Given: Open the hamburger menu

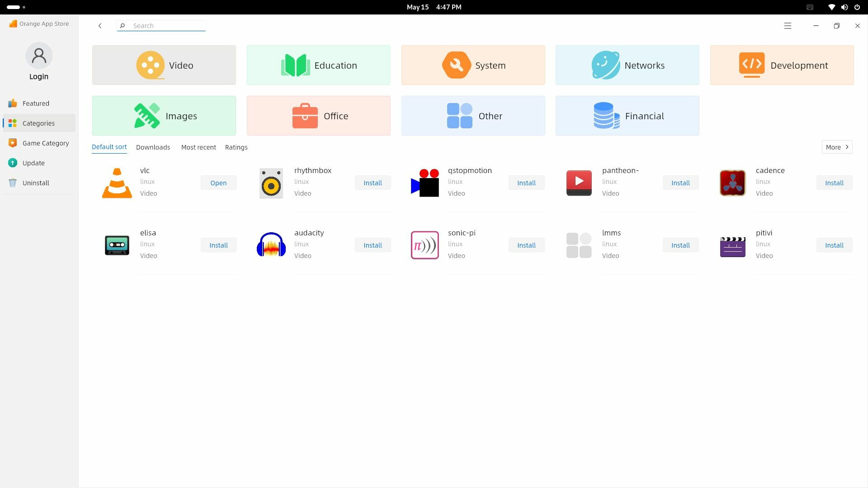Looking at the screenshot, I should pyautogui.click(x=788, y=26).
